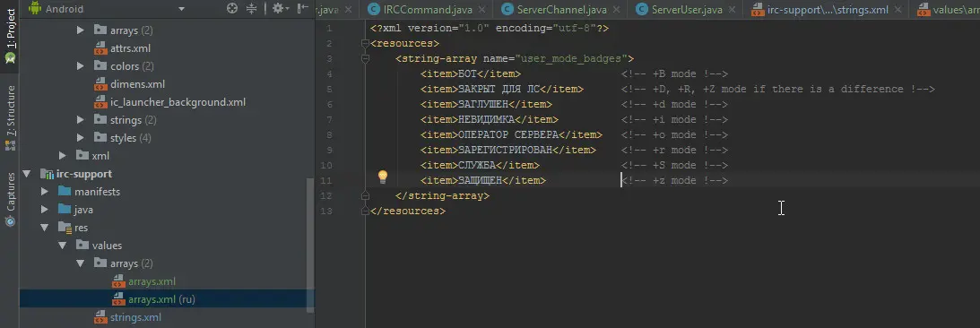The width and height of the screenshot is (980, 328).
Task: Expand the colors (2) folder
Action: [x=80, y=65]
